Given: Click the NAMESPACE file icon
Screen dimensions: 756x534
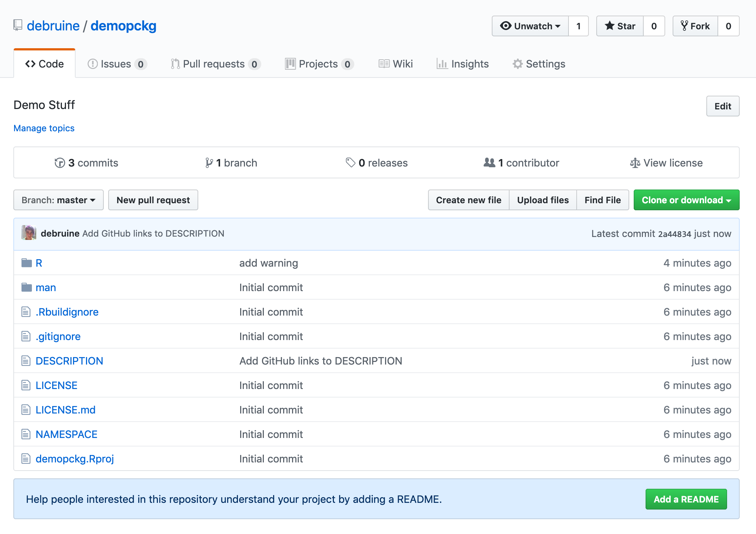Looking at the screenshot, I should click(x=26, y=434).
